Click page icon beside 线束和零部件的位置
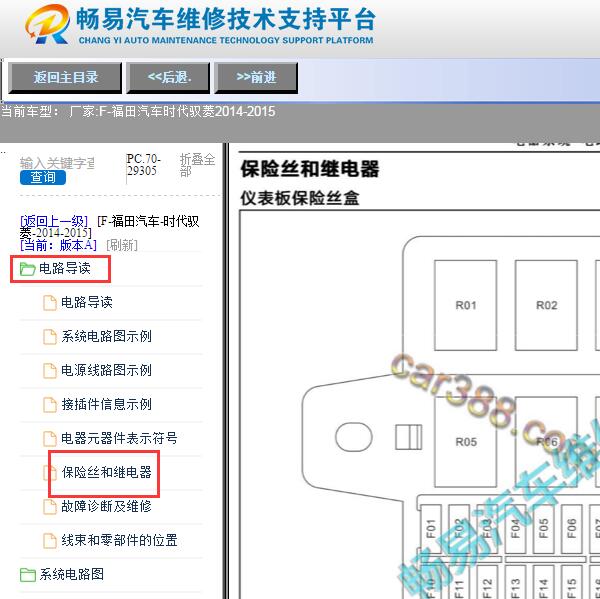600x599 pixels. 50,541
